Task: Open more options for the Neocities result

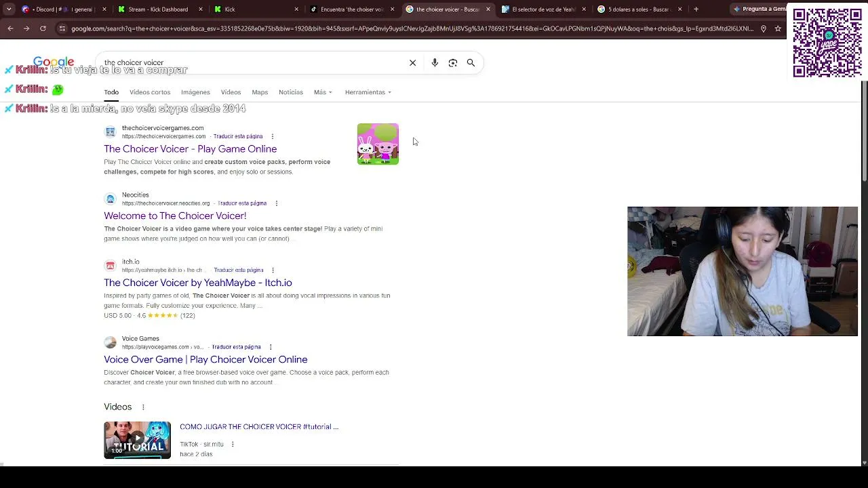Action: [x=276, y=203]
